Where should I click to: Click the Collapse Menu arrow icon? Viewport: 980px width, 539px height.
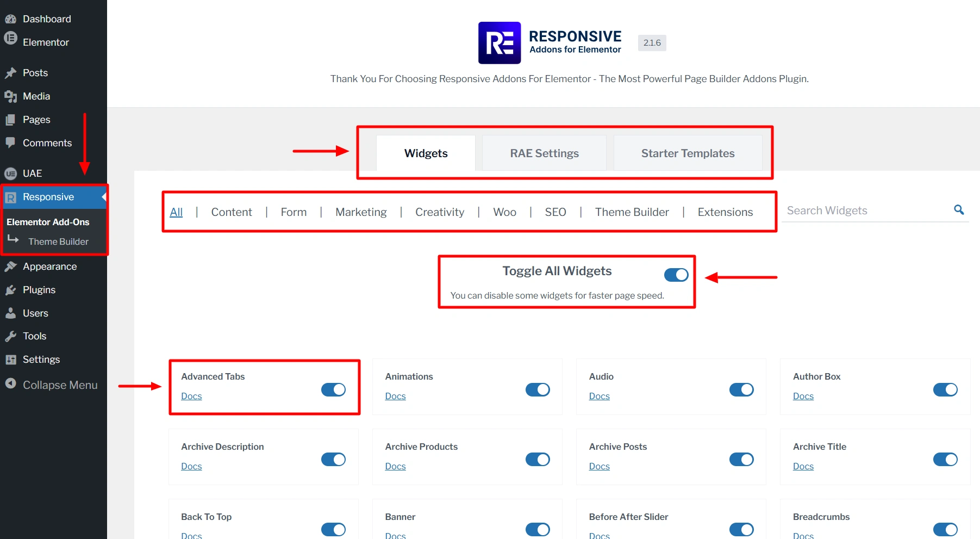coord(10,383)
